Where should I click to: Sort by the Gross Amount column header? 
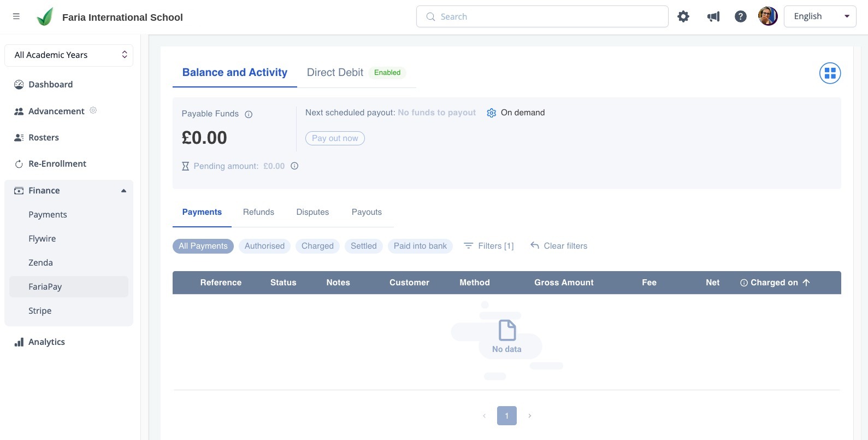click(564, 283)
